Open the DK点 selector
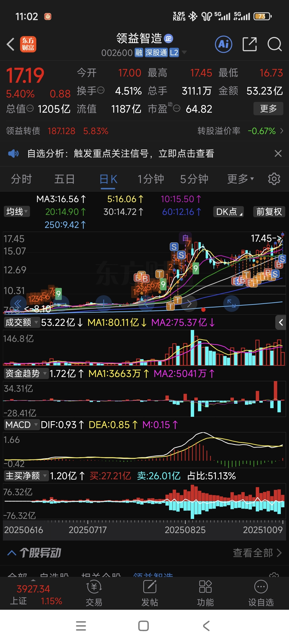 (229, 212)
